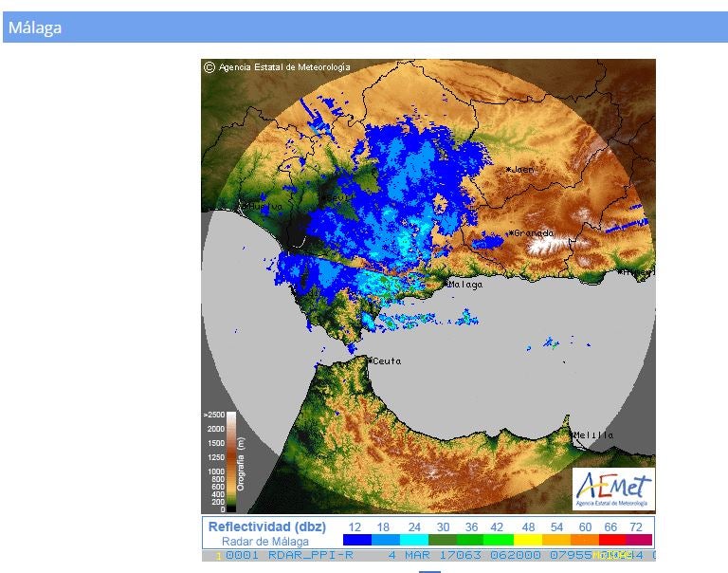The height and width of the screenshot is (573, 728).
Task: Click the Málaga section header bar
Action: click(x=364, y=28)
